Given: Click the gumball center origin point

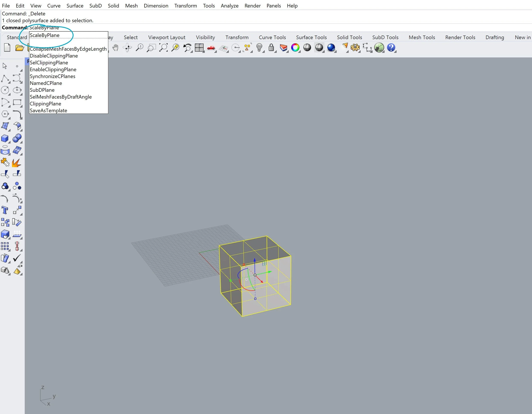Looking at the screenshot, I should click(x=255, y=275).
